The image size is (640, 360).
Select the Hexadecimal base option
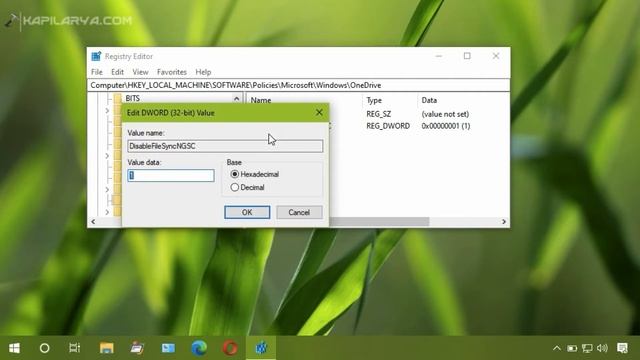[255, 174]
